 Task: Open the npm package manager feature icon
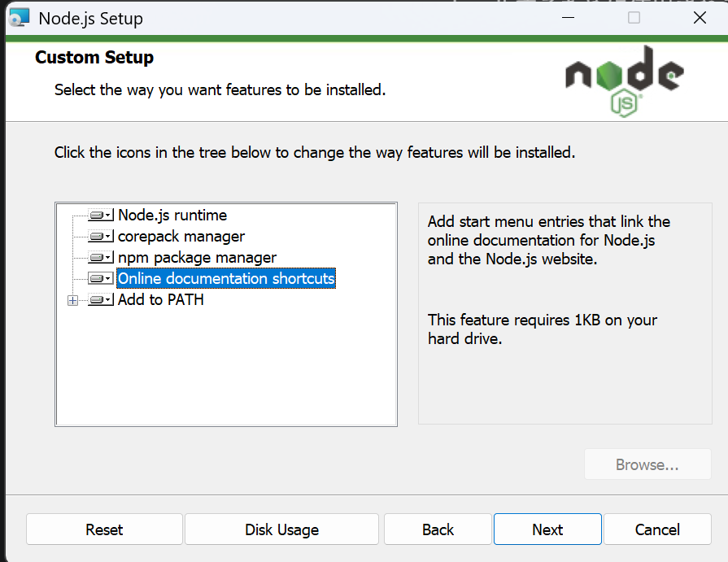(x=100, y=258)
